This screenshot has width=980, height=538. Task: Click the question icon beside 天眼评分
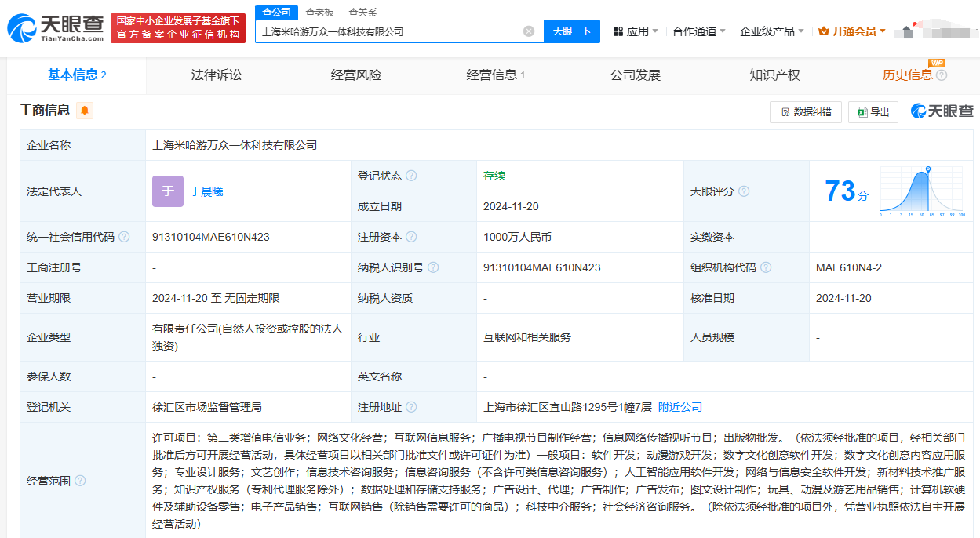pyautogui.click(x=744, y=191)
